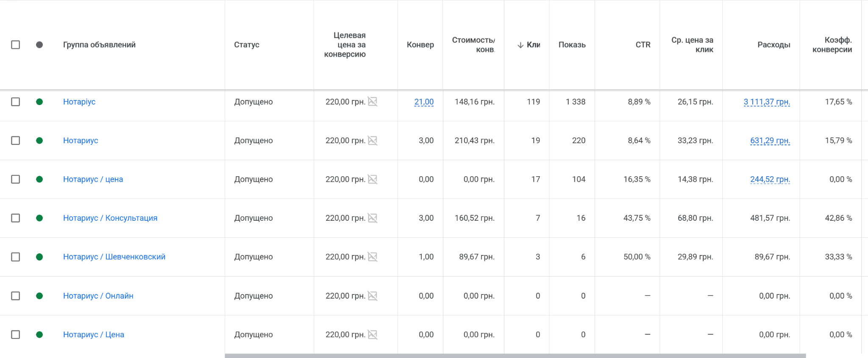The image size is (868, 358).
Task: Click the 3 111,37 грн. expense value
Action: point(767,102)
